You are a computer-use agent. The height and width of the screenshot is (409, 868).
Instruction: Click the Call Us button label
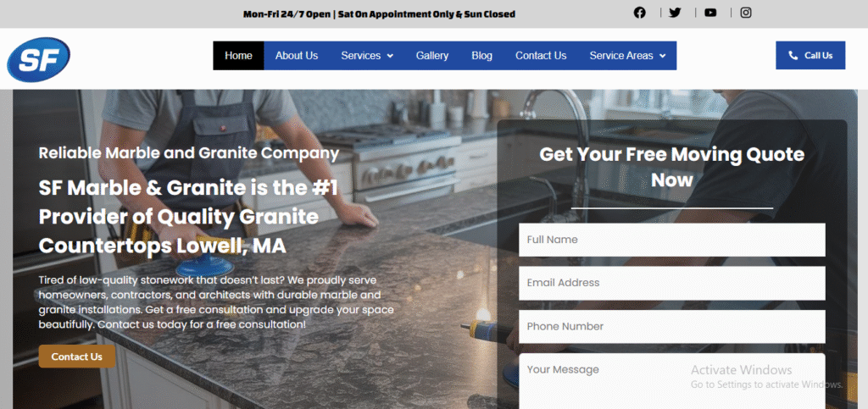point(818,55)
